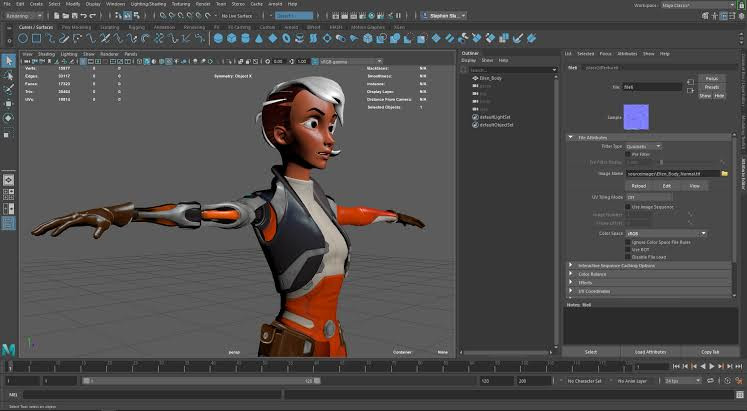This screenshot has height=411, width=747.
Task: Create a polygon Cube from shelf
Action: tap(232, 39)
